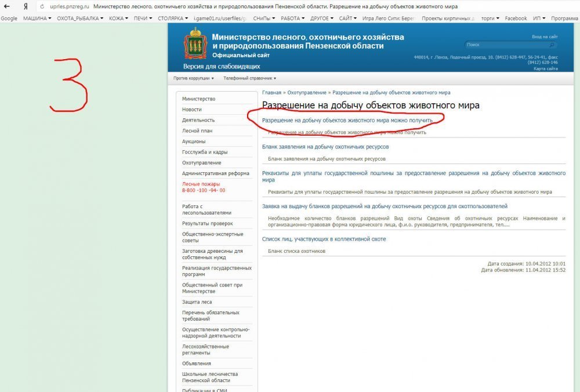Open Лесной план in the sidebar
The height and width of the screenshot is (392, 580).
pyautogui.click(x=197, y=131)
